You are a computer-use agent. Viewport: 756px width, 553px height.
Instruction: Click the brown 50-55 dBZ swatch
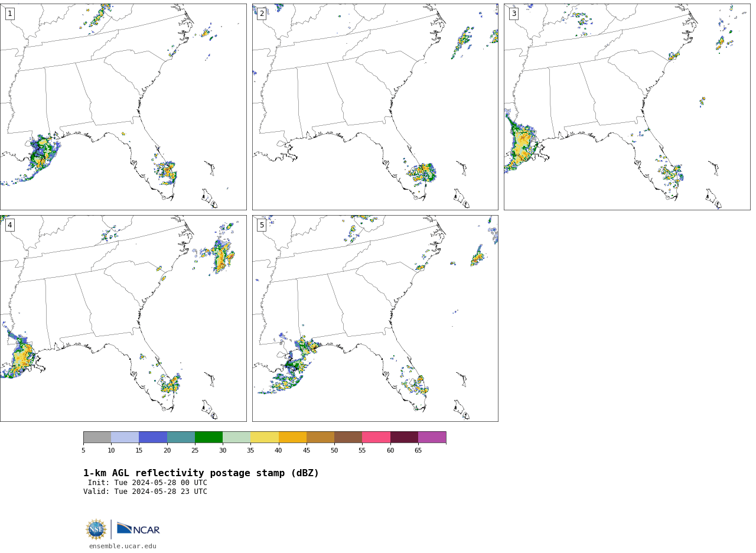[x=348, y=437]
